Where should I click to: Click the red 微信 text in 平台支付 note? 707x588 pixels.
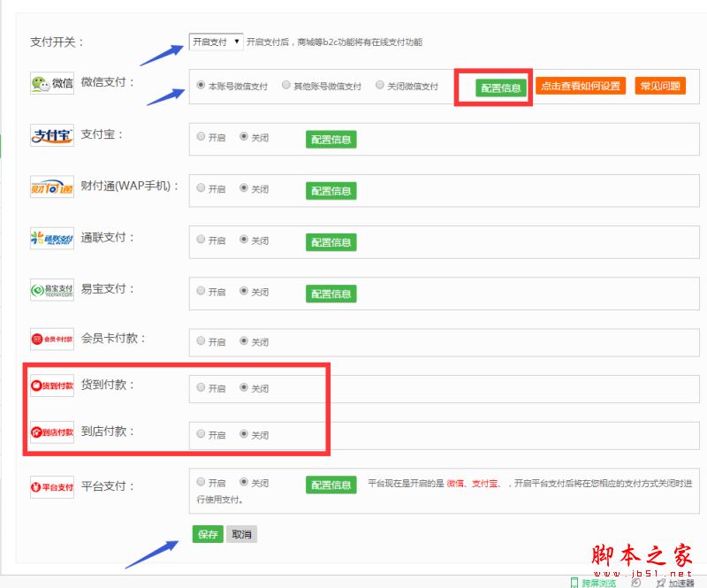tap(455, 484)
